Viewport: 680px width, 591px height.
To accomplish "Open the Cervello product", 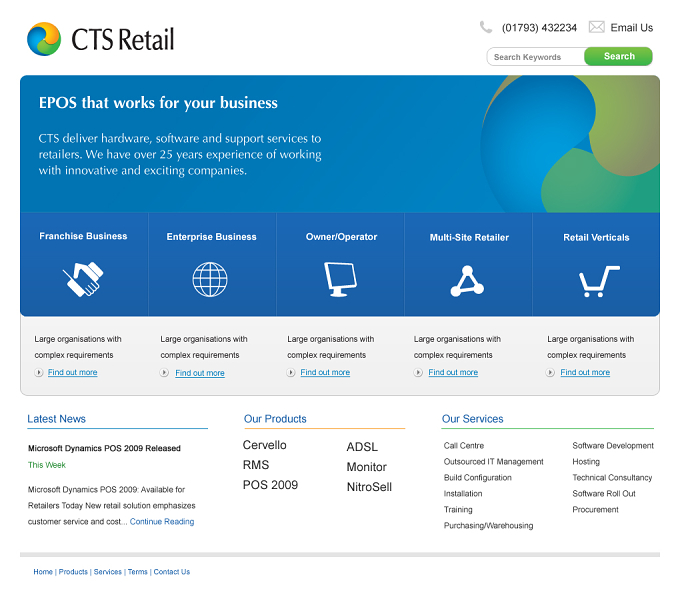I will click(265, 445).
